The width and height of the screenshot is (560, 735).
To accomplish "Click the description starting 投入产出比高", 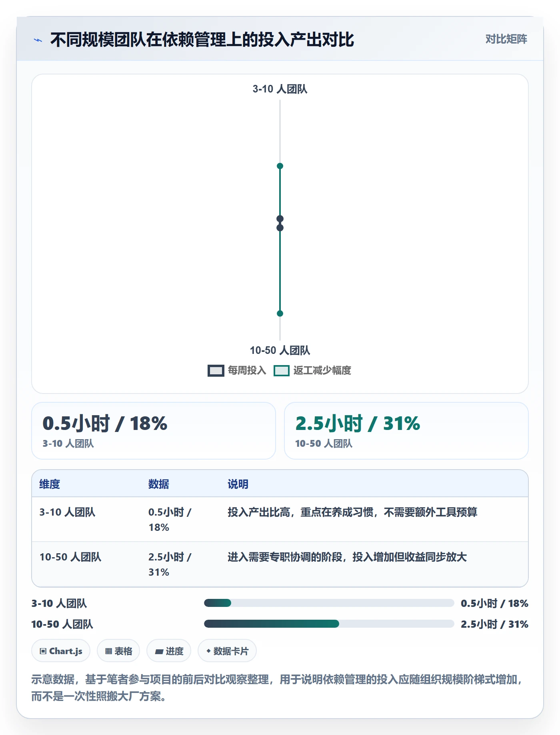I will pyautogui.click(x=352, y=512).
